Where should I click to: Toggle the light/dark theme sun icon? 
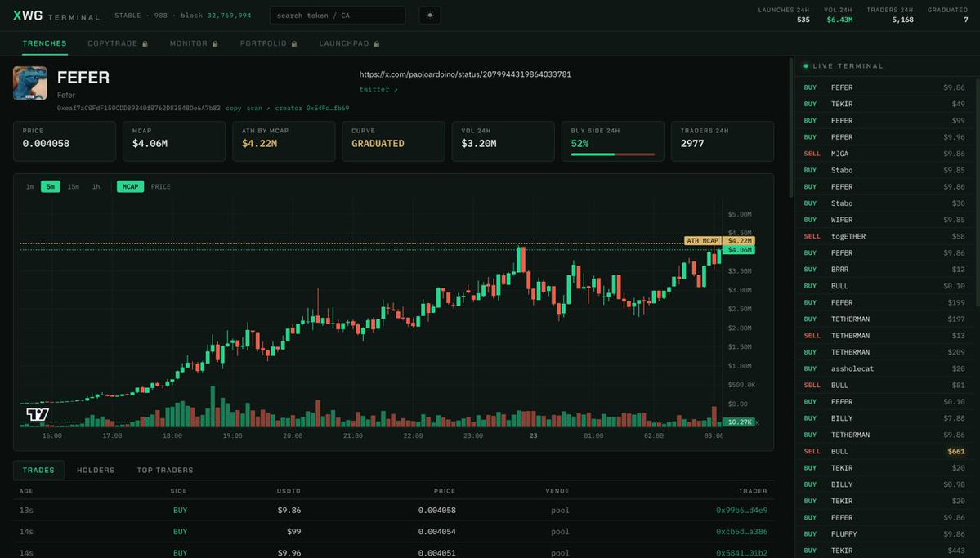pos(429,15)
